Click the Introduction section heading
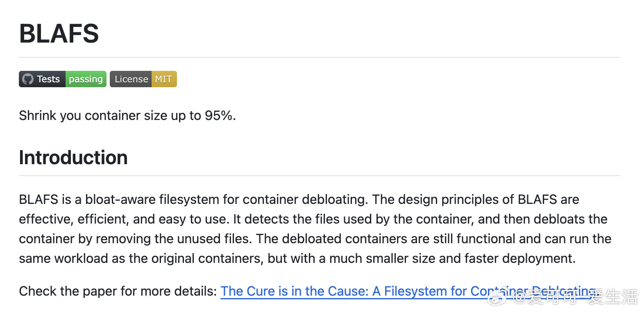The height and width of the screenshot is (312, 644). (73, 158)
